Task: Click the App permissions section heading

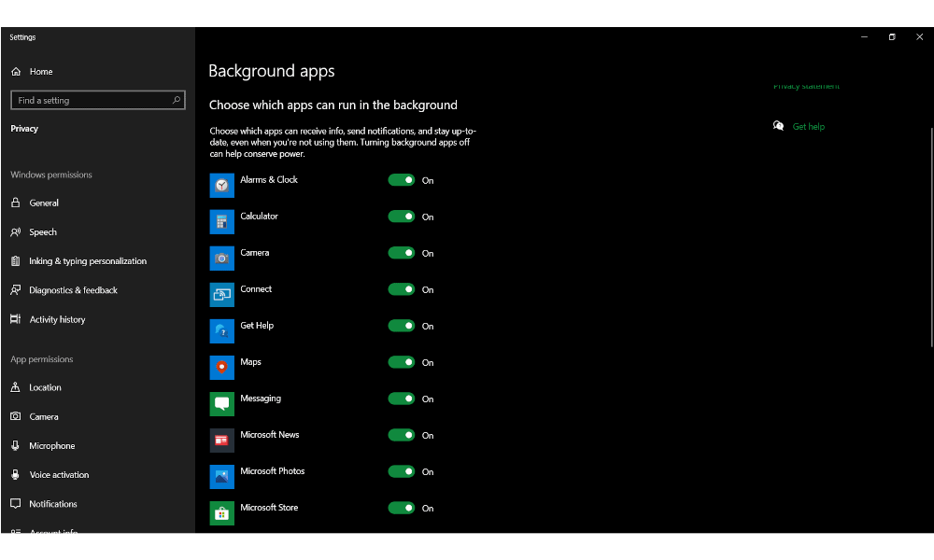Action: (42, 358)
